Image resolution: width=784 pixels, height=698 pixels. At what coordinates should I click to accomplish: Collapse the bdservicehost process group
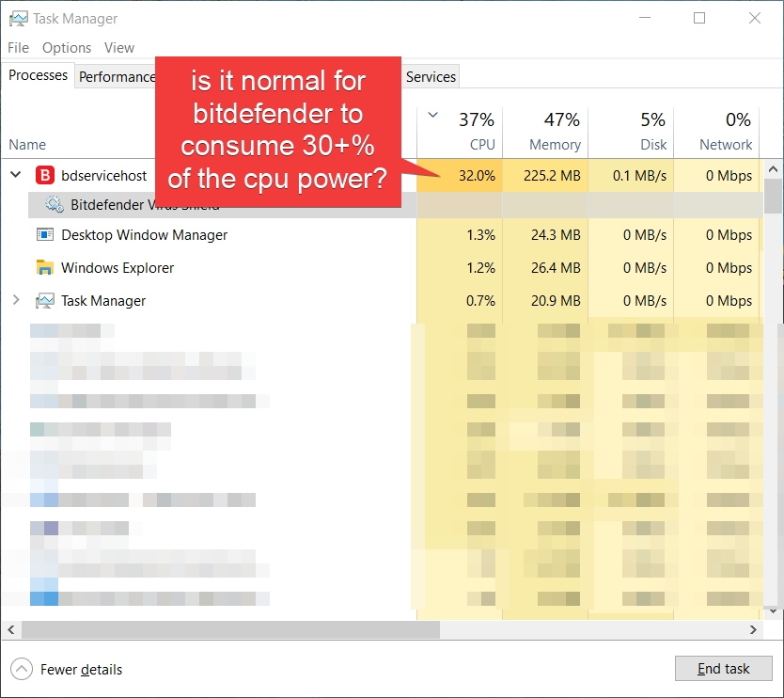click(15, 175)
